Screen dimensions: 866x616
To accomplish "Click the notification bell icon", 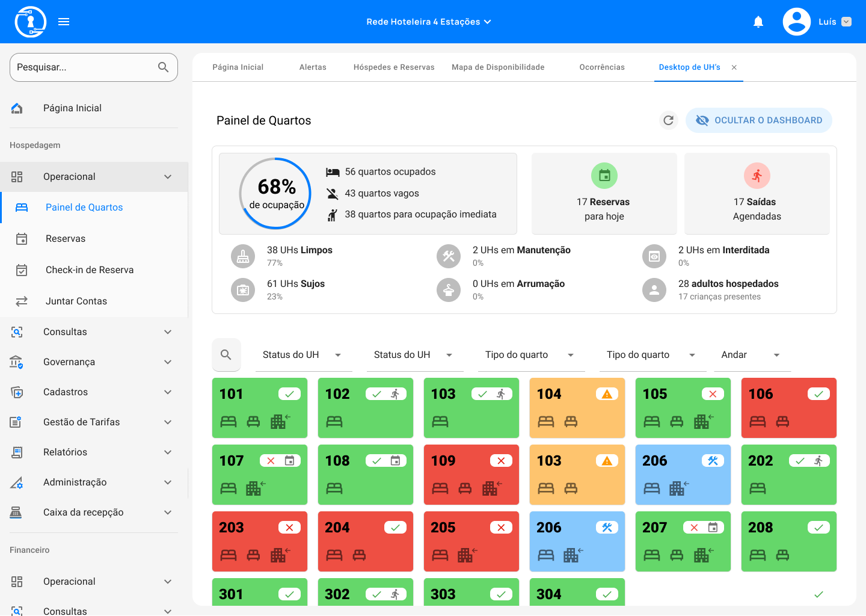I will coord(758,22).
